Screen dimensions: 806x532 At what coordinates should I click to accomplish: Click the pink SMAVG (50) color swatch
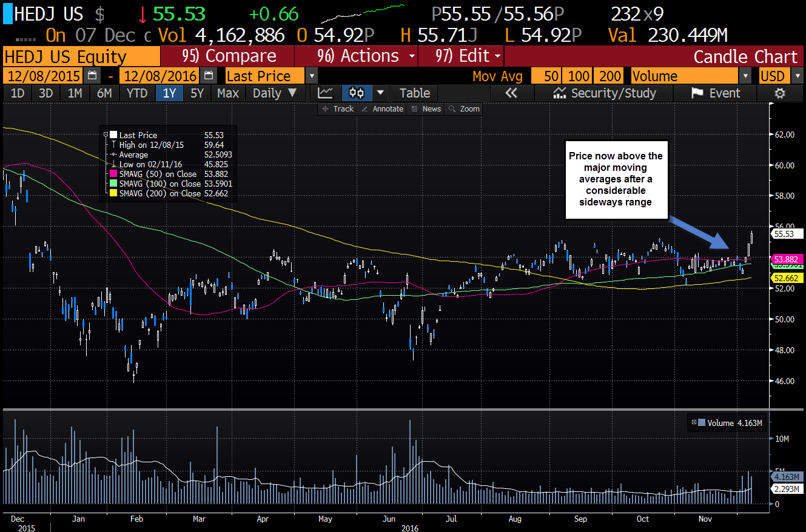[x=113, y=174]
